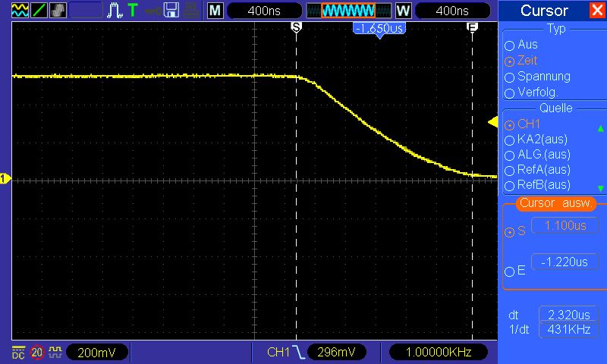Click the dimmed key lock icon

(153, 11)
